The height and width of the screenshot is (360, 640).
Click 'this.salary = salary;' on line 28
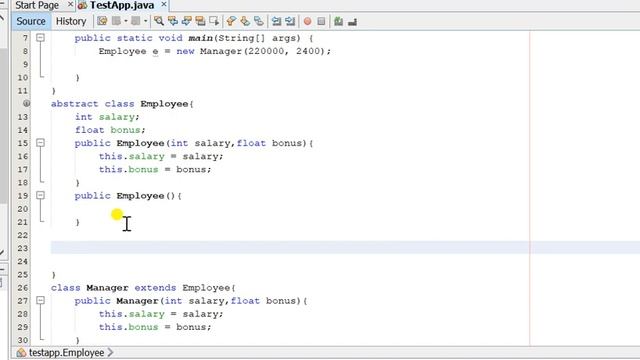(161, 314)
